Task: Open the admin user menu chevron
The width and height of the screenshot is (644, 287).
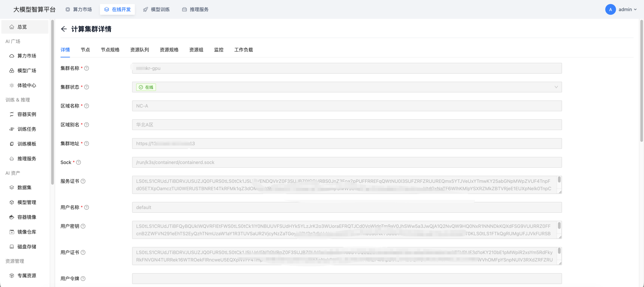Action: (635, 10)
